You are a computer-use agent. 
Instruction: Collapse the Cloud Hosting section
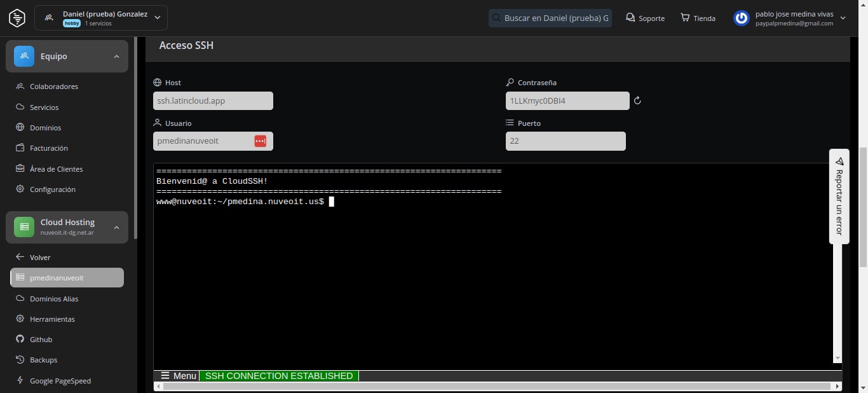tap(116, 228)
